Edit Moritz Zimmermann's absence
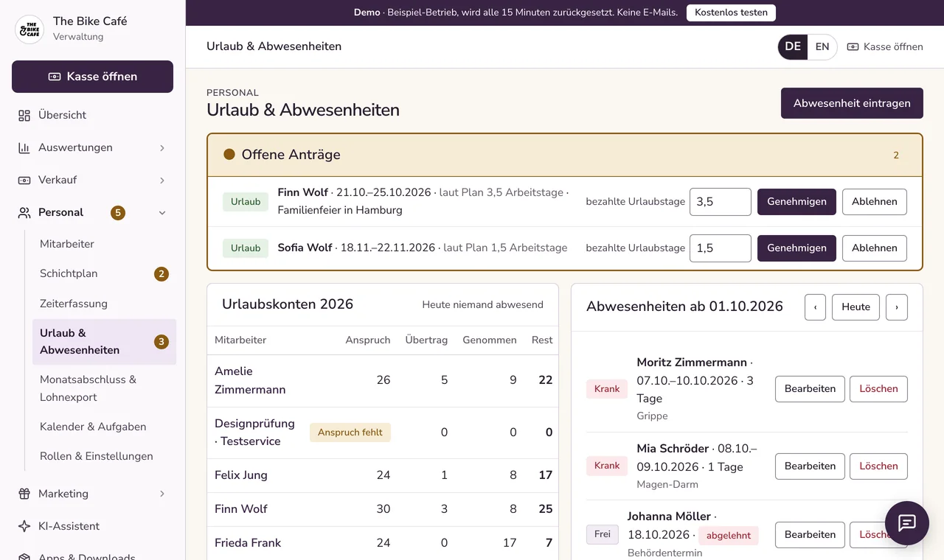Screen dimensions: 944x560 tap(810, 389)
